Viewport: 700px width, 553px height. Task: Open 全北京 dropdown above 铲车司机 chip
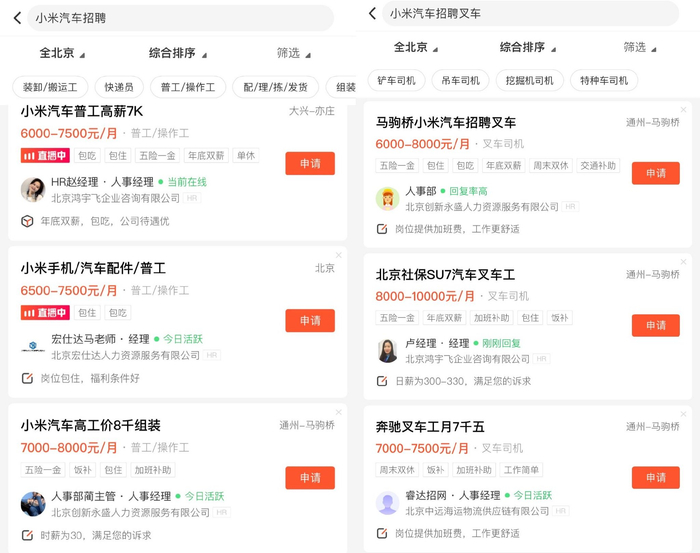pyautogui.click(x=415, y=47)
